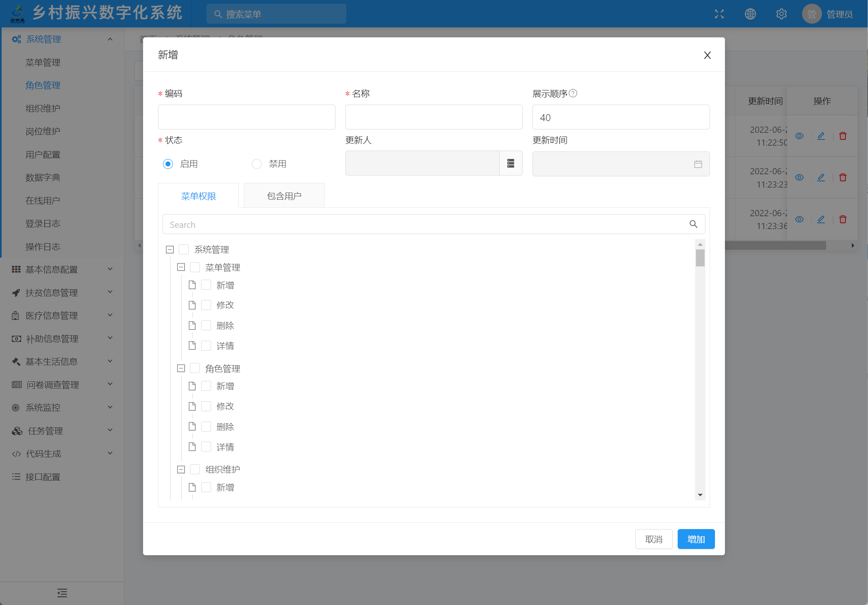Viewport: 868px width, 605px height.
Task: Switch to the 包含用户 tab
Action: click(284, 196)
